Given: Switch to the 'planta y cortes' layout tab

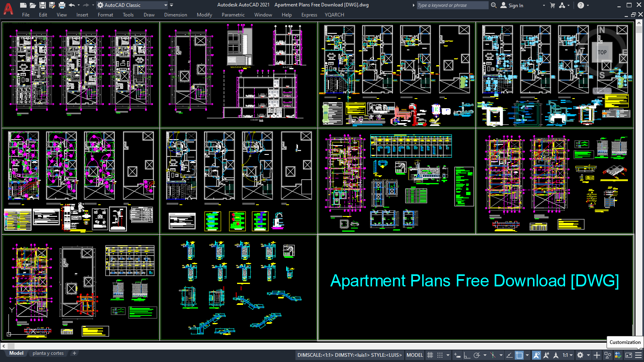Looking at the screenshot, I should 48,353.
